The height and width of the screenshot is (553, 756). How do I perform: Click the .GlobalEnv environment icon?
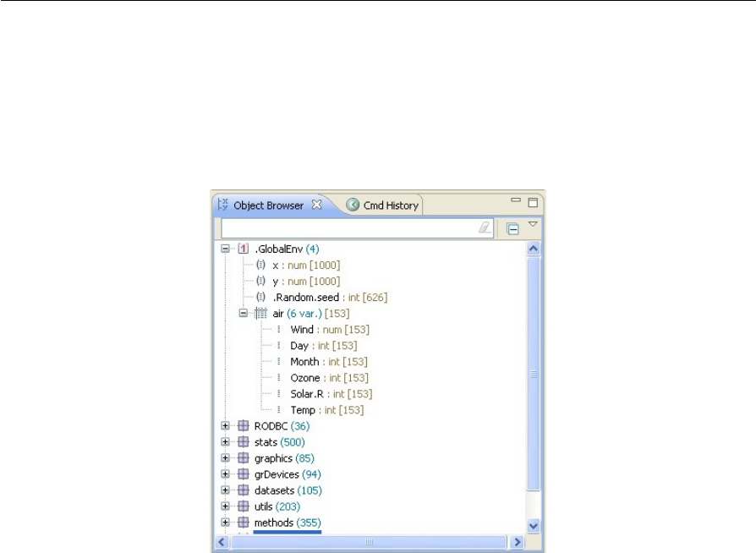(244, 249)
